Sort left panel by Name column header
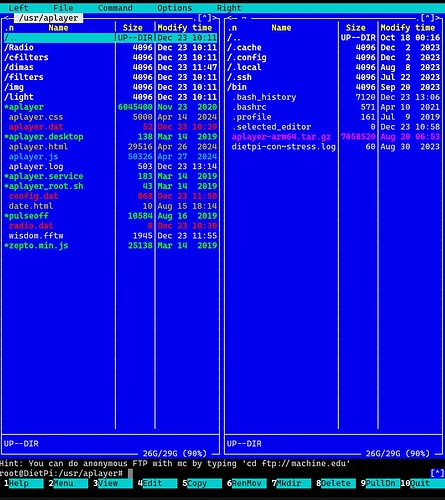The height and width of the screenshot is (500, 445). tap(58, 28)
